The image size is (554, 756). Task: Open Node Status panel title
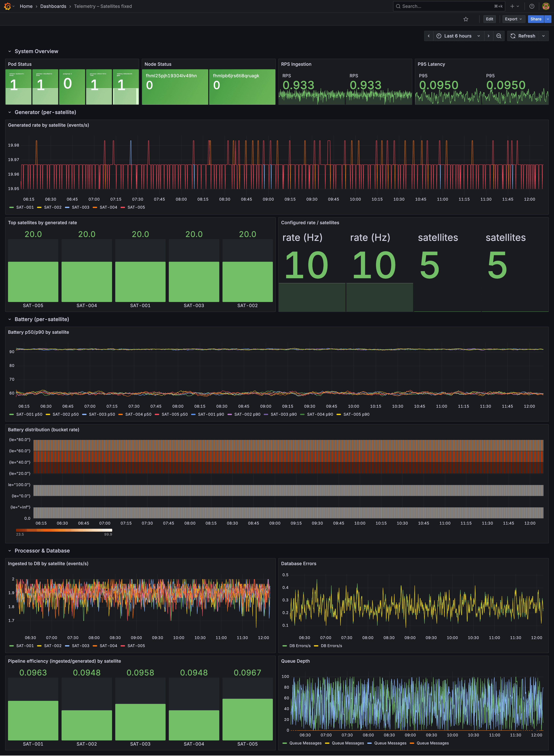click(158, 64)
